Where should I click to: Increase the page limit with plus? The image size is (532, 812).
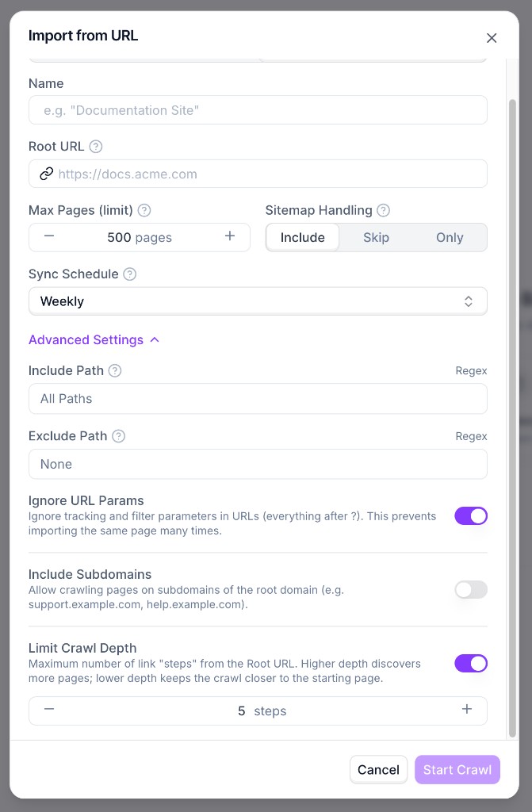[x=229, y=237]
